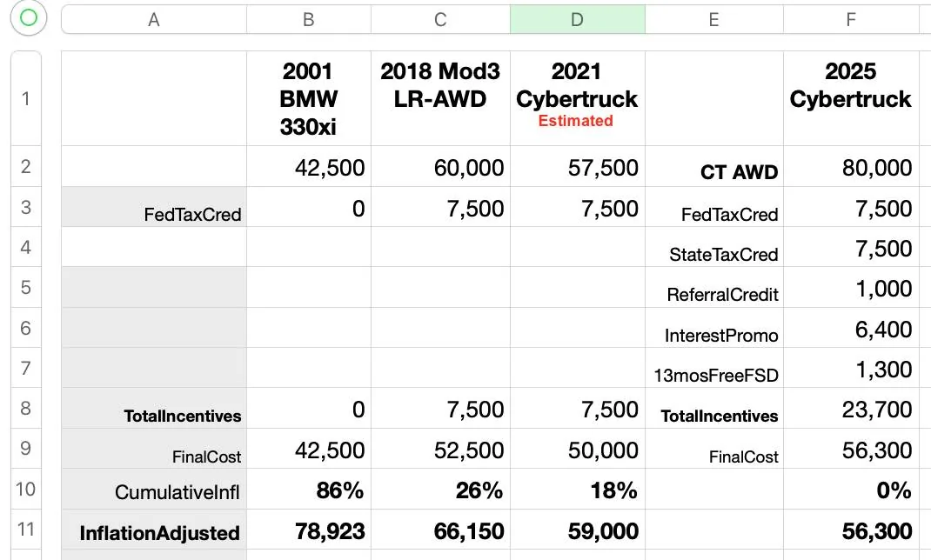Image resolution: width=931 pixels, height=560 pixels.
Task: Click the 13mosFreeFSD label
Action: [714, 368]
